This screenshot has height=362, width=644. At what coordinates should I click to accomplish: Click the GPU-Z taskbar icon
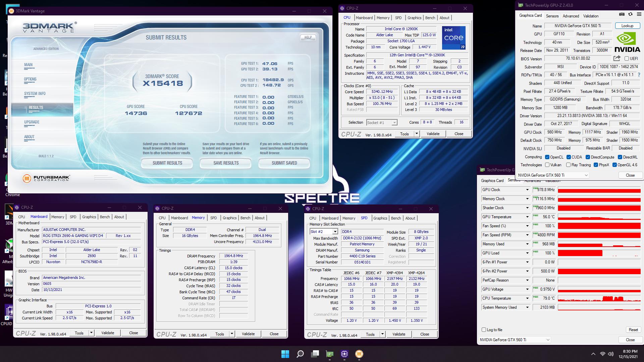pos(330,354)
